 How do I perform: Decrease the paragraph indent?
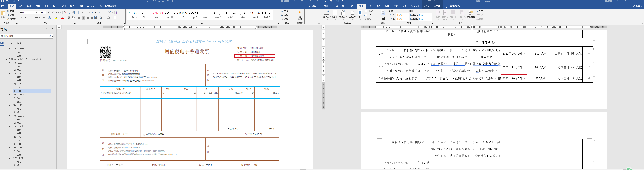point(100,12)
